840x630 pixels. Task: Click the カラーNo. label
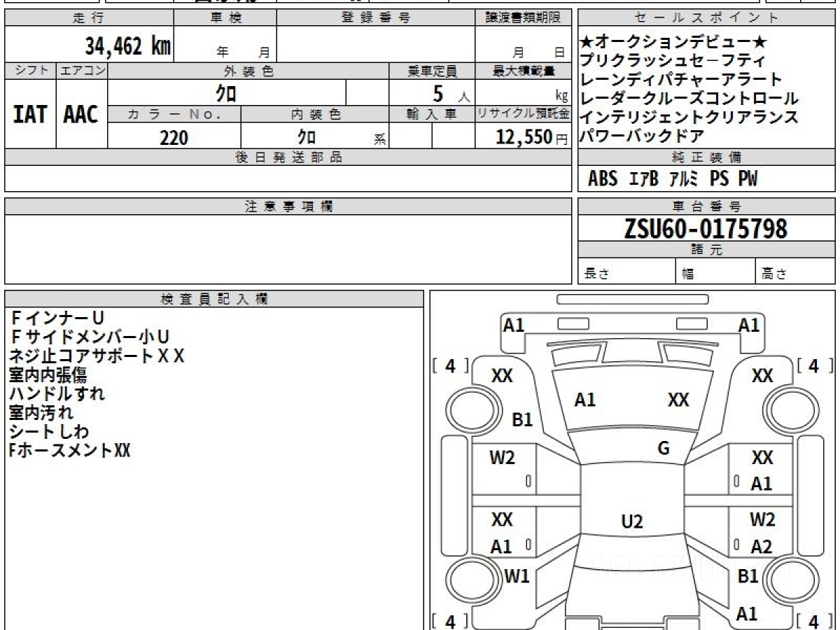[174, 114]
